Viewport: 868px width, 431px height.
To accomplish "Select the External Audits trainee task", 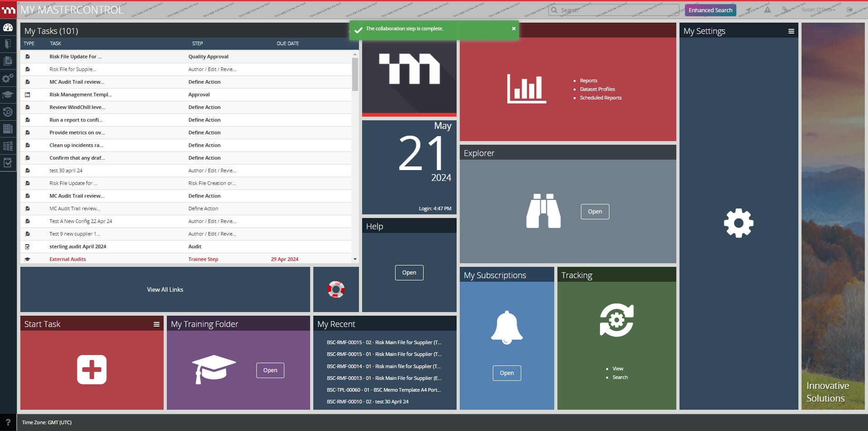I will pos(68,259).
